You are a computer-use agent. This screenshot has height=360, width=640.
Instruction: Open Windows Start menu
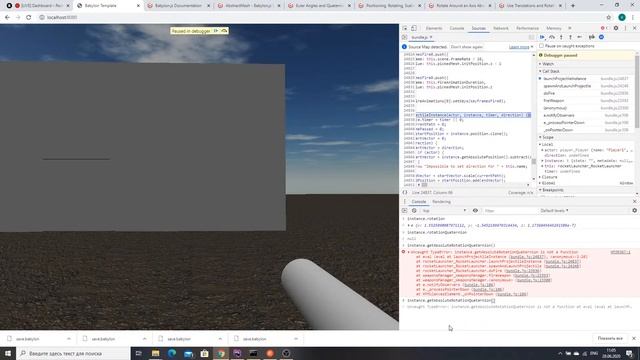pos(8,353)
